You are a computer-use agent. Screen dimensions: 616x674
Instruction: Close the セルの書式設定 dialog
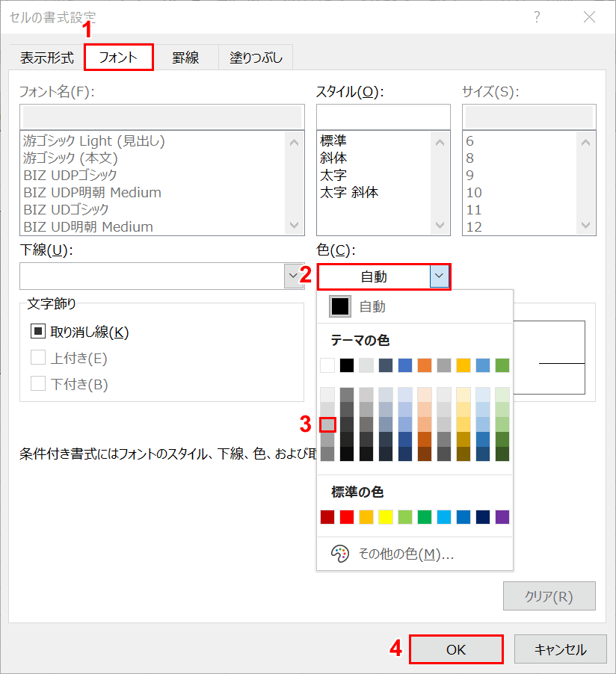click(589, 17)
